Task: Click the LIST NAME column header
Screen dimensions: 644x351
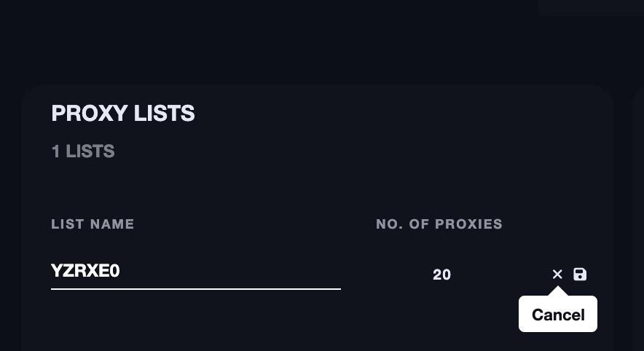Action: tap(93, 224)
